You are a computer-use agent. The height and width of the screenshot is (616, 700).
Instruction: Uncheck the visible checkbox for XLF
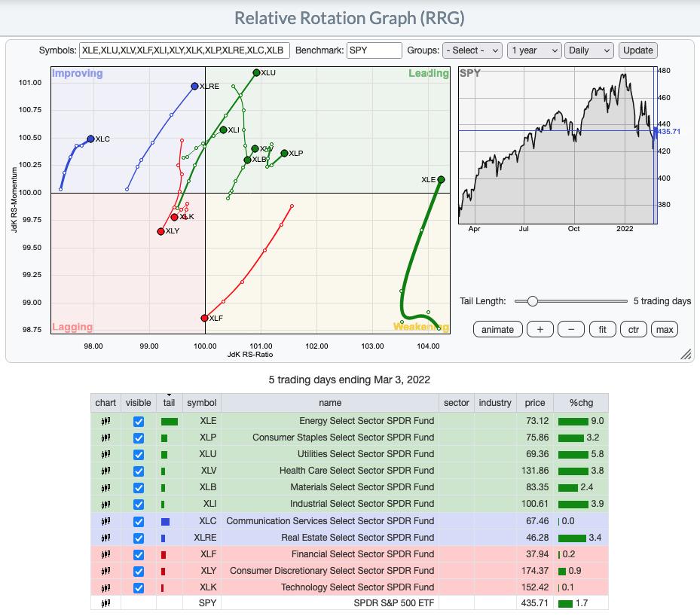pos(139,555)
